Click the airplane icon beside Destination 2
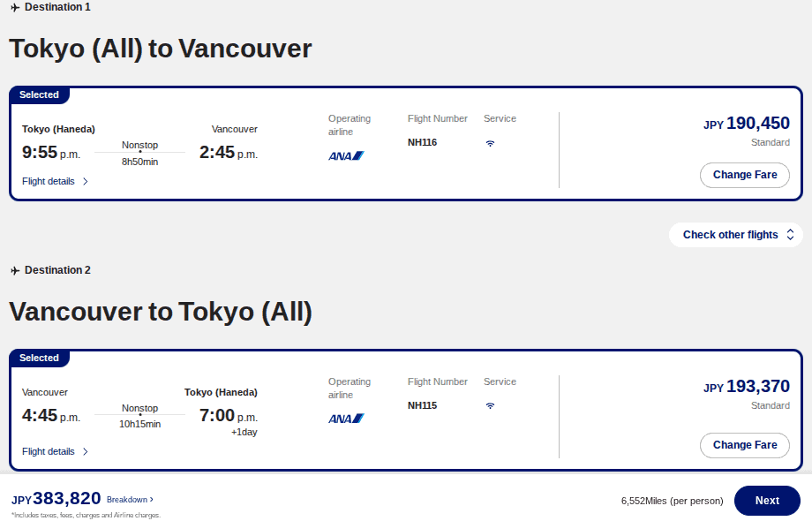This screenshot has width=812, height=521. (13, 270)
